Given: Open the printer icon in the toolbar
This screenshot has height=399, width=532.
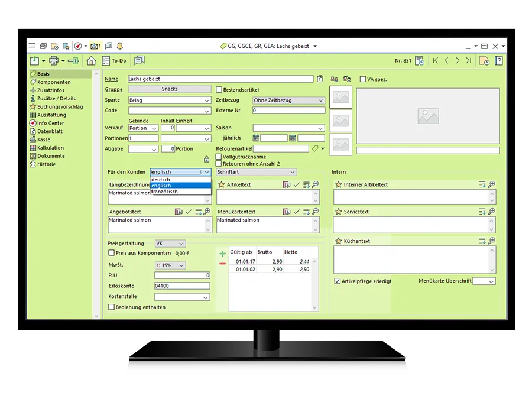Looking at the screenshot, I should tap(54, 60).
